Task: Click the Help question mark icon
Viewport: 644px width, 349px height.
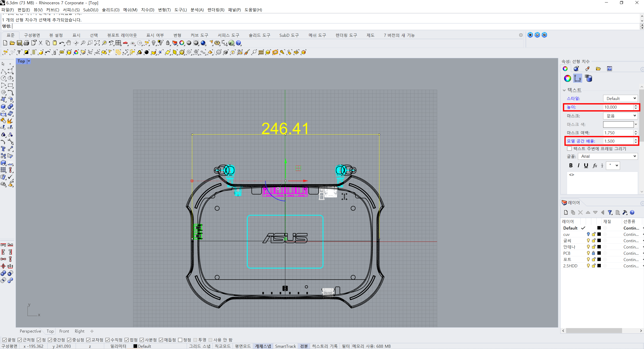Action: [x=238, y=43]
